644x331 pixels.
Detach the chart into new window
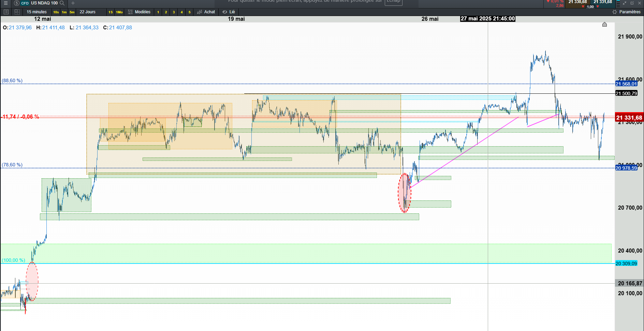pyautogui.click(x=632, y=3)
